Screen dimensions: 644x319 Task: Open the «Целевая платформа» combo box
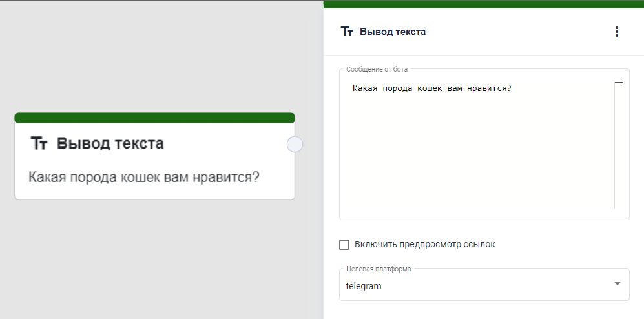(478, 285)
